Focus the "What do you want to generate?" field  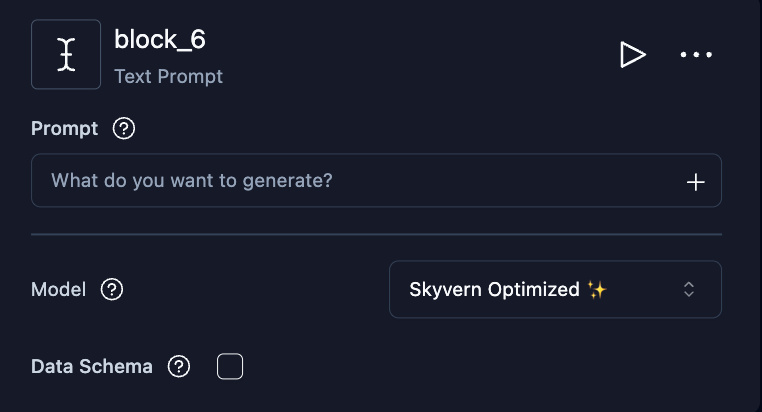(x=350, y=181)
